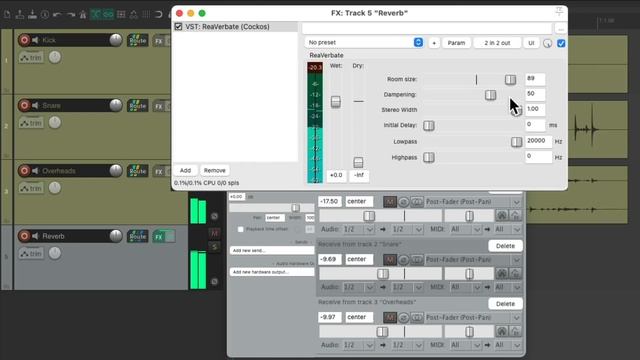640x360 pixels.
Task: Toggle the snap magnet toolbar icon
Action: point(159,15)
